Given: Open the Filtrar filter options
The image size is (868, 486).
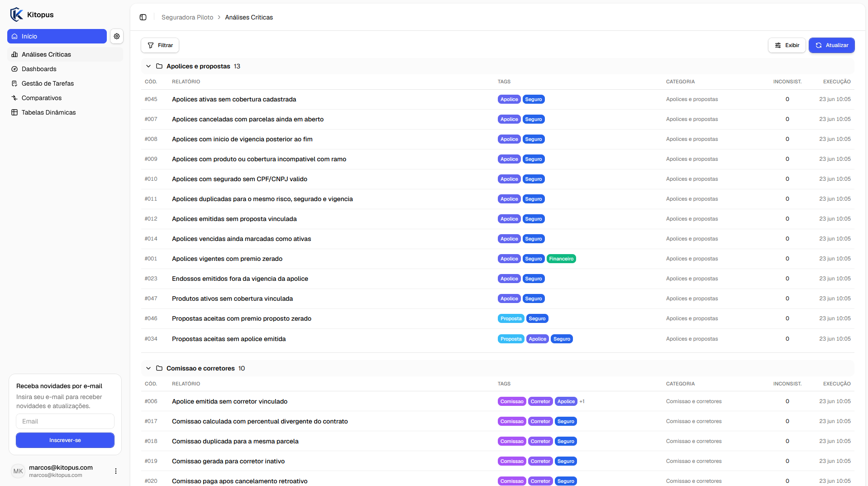Looking at the screenshot, I should [160, 45].
